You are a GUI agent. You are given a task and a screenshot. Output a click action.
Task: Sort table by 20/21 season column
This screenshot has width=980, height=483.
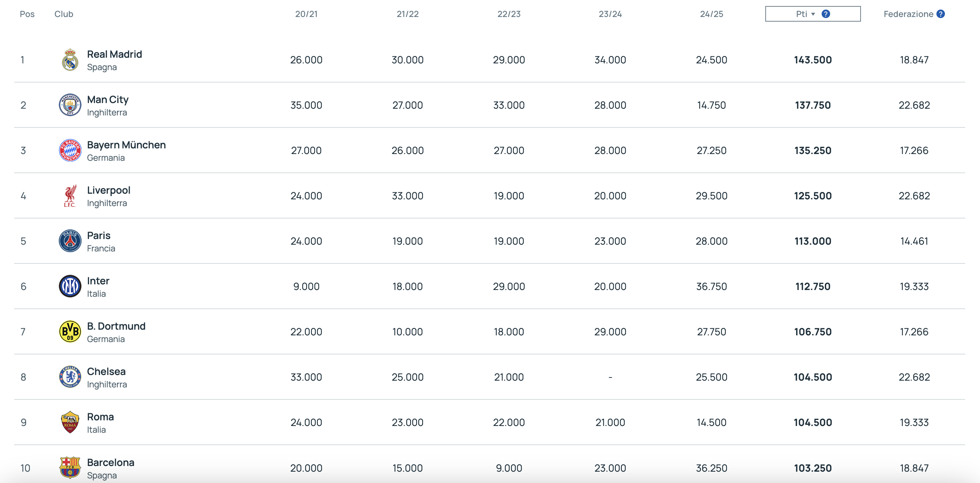(306, 14)
